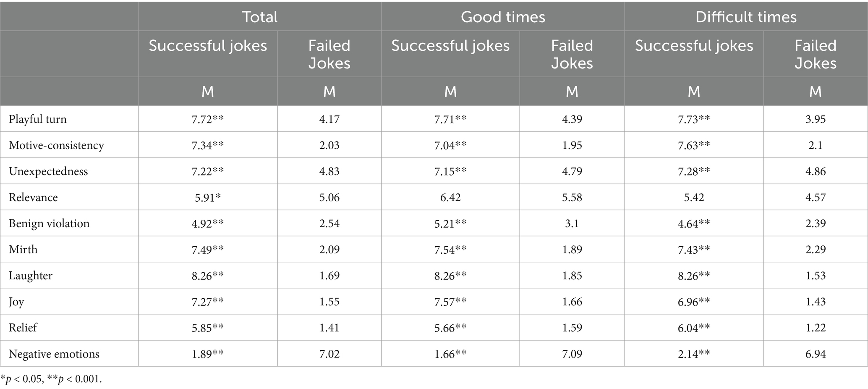Select the Benign violation row label
Viewport: 868px width, 389px height.
[x=49, y=223]
